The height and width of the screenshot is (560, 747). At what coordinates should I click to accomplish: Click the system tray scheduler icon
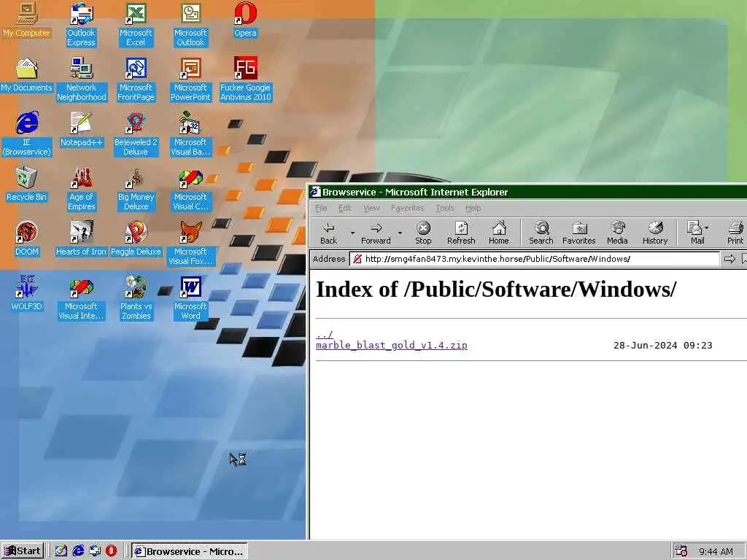[681, 551]
